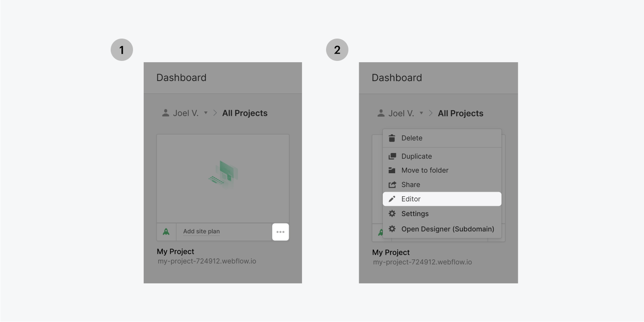644x322 pixels.
Task: Select Open Designer (Subdomain) menu entry
Action: click(448, 229)
